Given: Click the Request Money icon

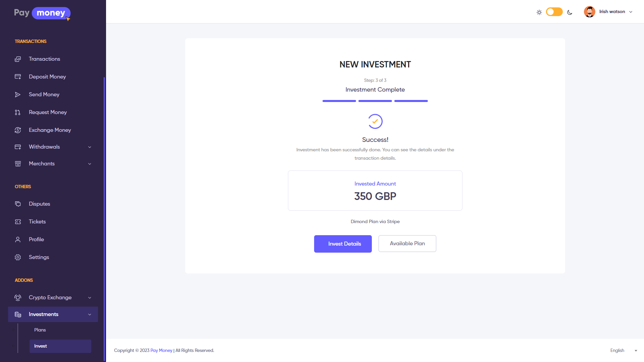Looking at the screenshot, I should (18, 112).
